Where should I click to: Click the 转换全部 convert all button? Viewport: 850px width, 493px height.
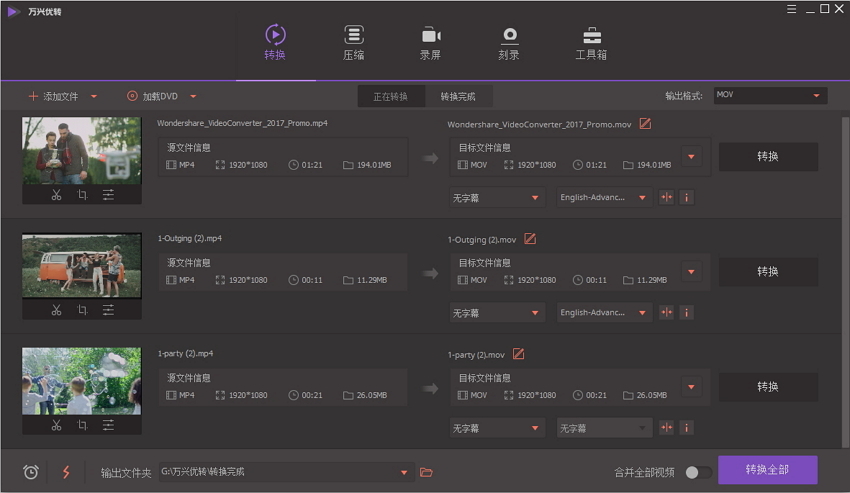[x=767, y=470]
